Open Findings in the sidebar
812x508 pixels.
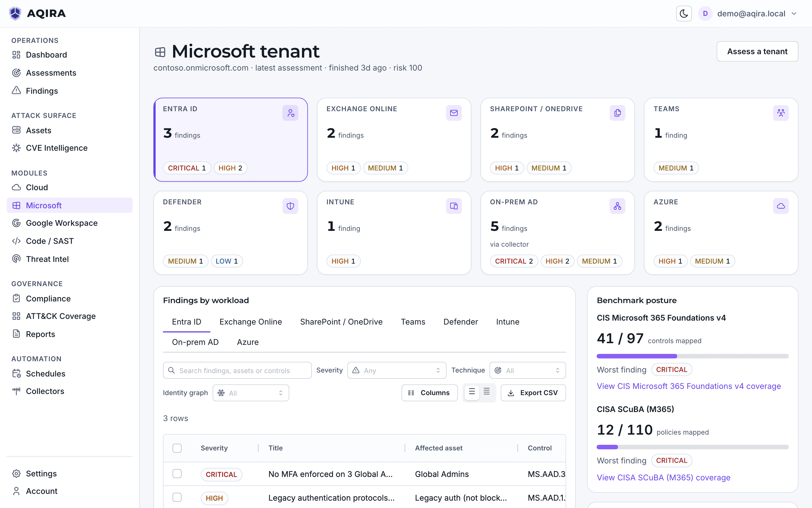(x=69, y=91)
